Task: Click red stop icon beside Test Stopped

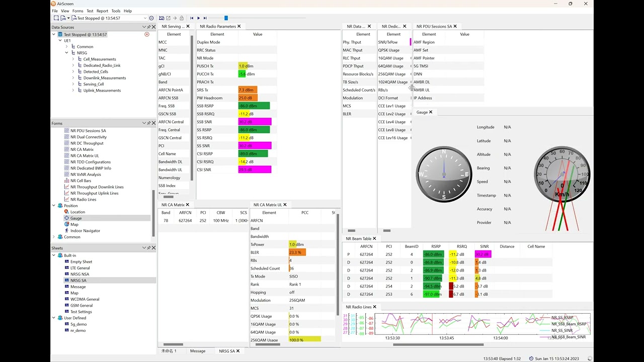Action: [x=147, y=34]
